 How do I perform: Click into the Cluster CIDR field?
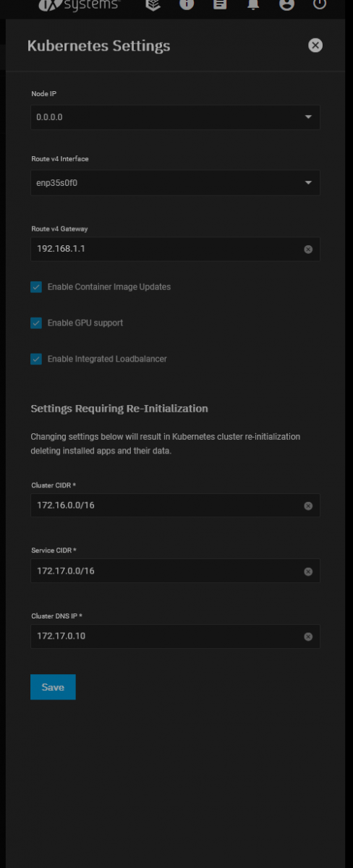[166, 506]
